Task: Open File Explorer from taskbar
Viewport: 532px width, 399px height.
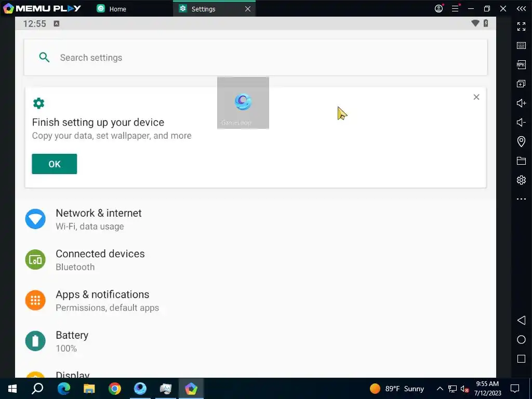Action: point(89,389)
